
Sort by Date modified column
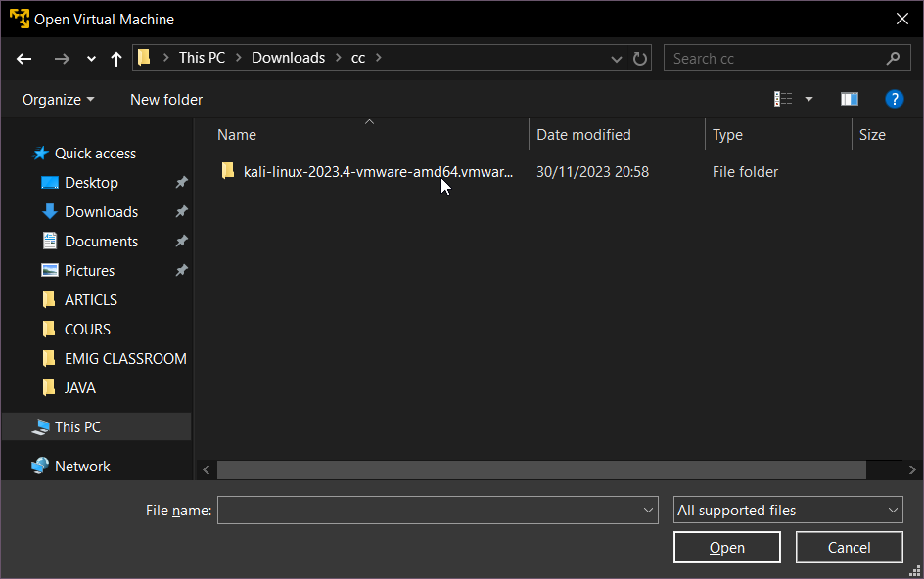tap(583, 135)
